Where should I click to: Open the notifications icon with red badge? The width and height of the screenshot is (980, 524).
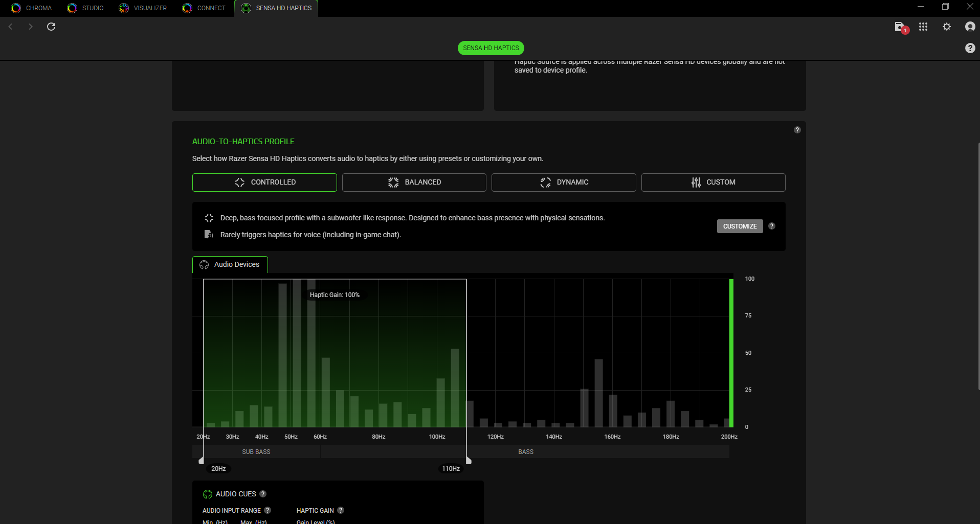coord(900,27)
